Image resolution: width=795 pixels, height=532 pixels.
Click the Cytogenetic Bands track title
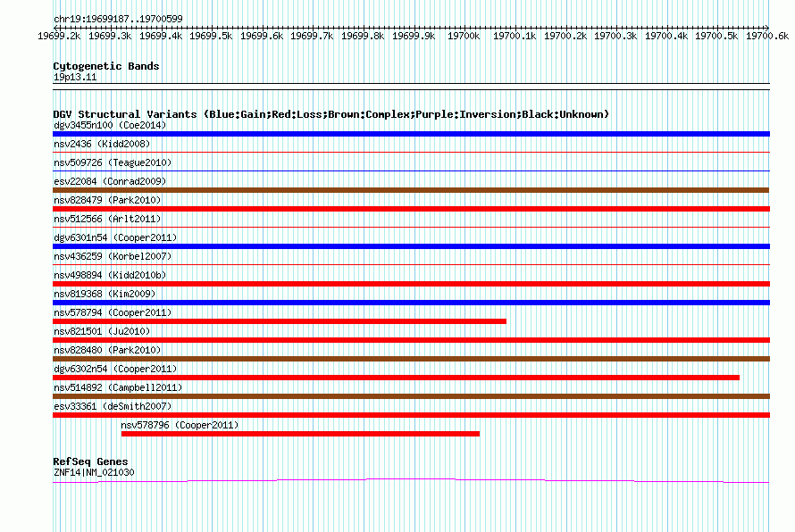point(106,66)
